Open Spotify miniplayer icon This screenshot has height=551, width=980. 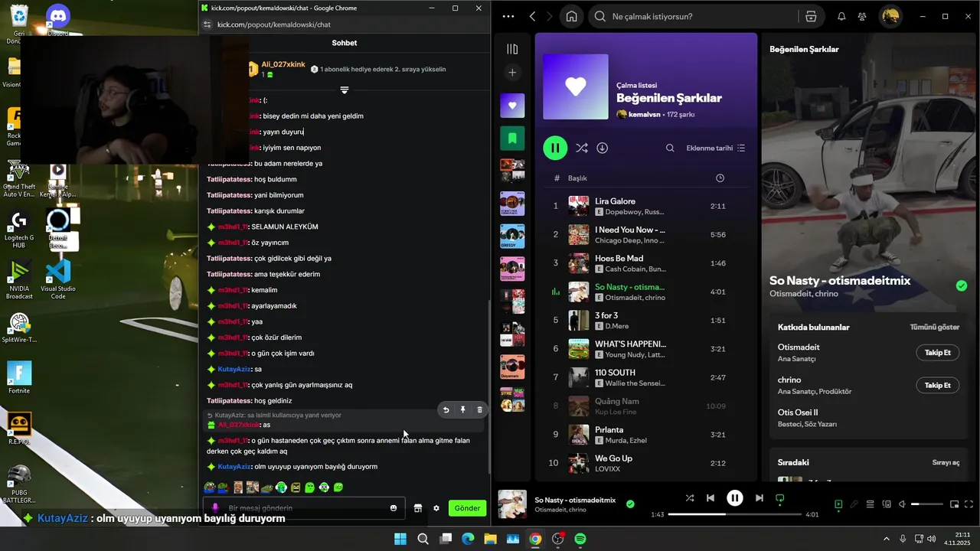click(x=954, y=504)
